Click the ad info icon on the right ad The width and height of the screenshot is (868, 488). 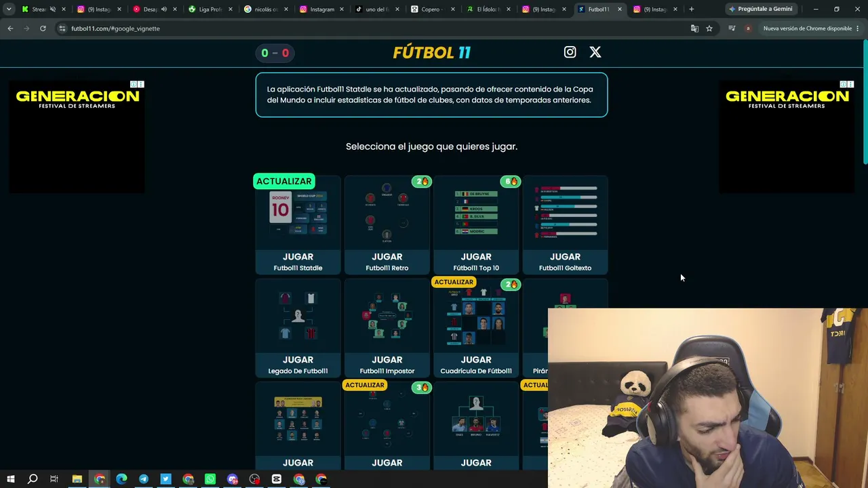click(x=844, y=84)
